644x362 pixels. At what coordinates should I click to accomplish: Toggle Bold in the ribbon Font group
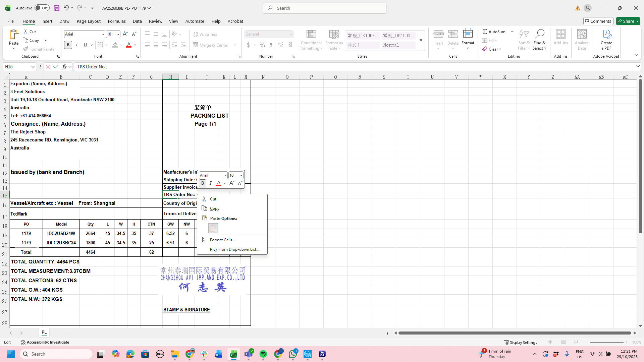point(68,45)
